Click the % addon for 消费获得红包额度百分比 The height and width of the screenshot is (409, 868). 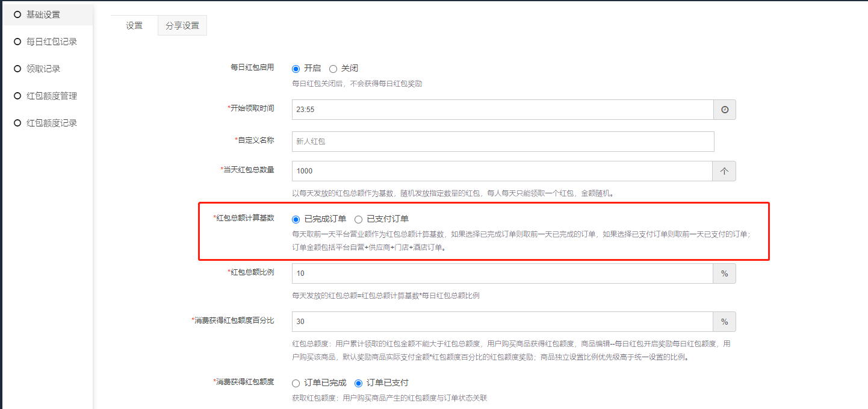(x=724, y=322)
